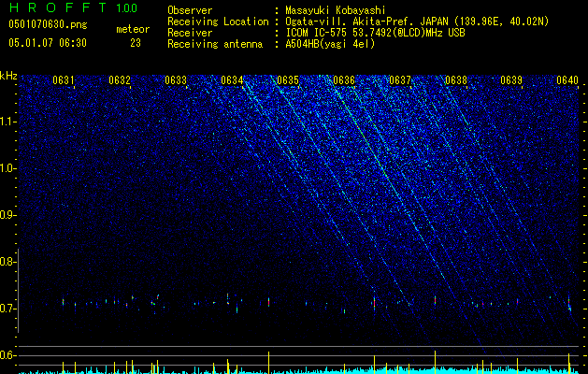The width and height of the screenshot is (588, 374).
Task: Click the 0634 time marker
Action: pos(232,80)
